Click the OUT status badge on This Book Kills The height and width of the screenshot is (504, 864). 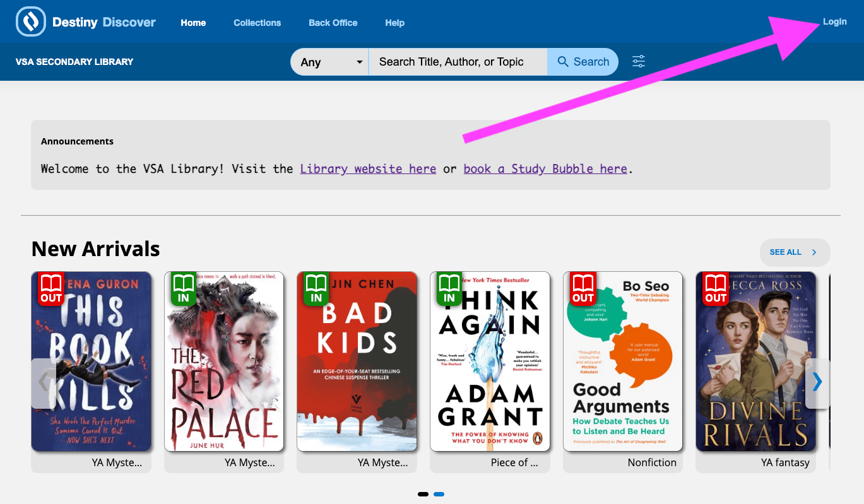click(51, 289)
